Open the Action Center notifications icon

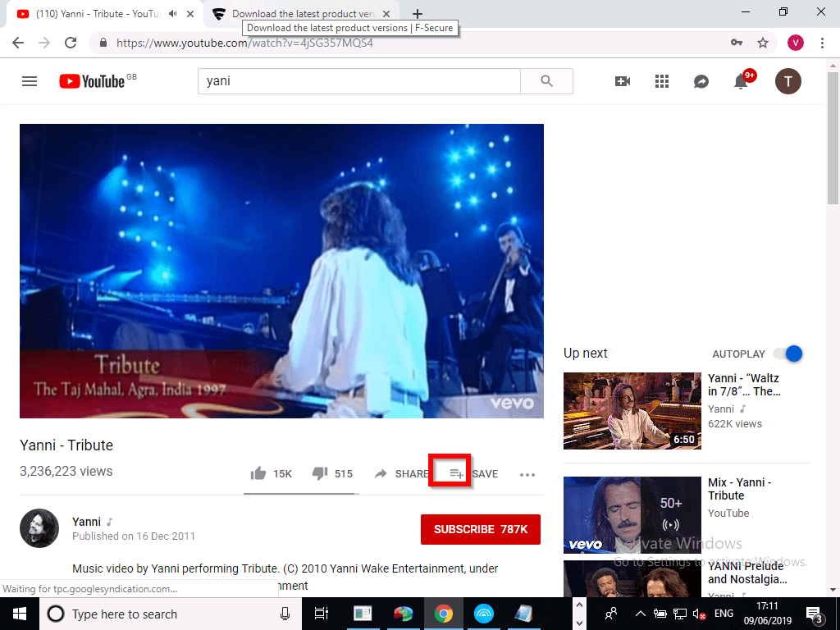[x=815, y=614]
